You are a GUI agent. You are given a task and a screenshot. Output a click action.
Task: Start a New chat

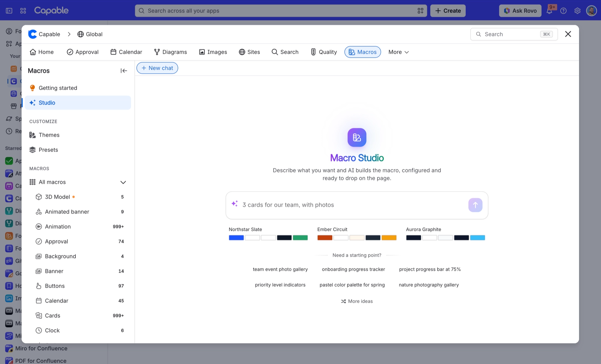[157, 68]
